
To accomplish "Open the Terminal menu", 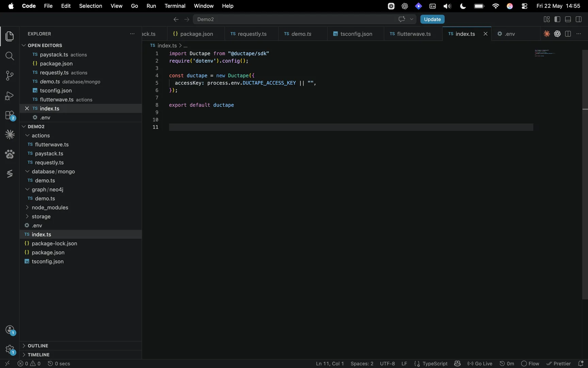I will [175, 6].
